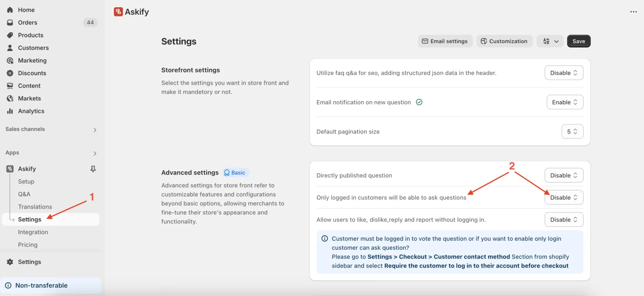Go to Translations in Askify submenu
644x296 pixels.
pyautogui.click(x=35, y=207)
